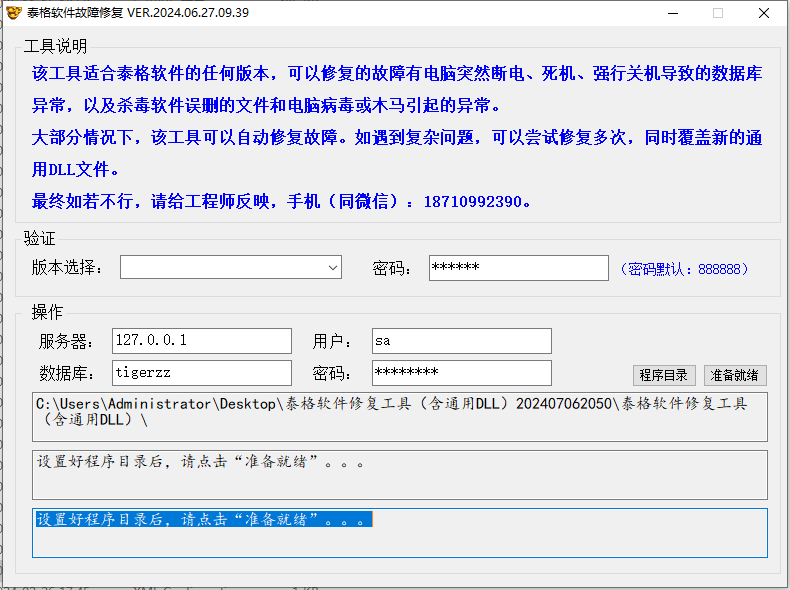
Task: Click the program directory path text box
Action: tap(400, 416)
